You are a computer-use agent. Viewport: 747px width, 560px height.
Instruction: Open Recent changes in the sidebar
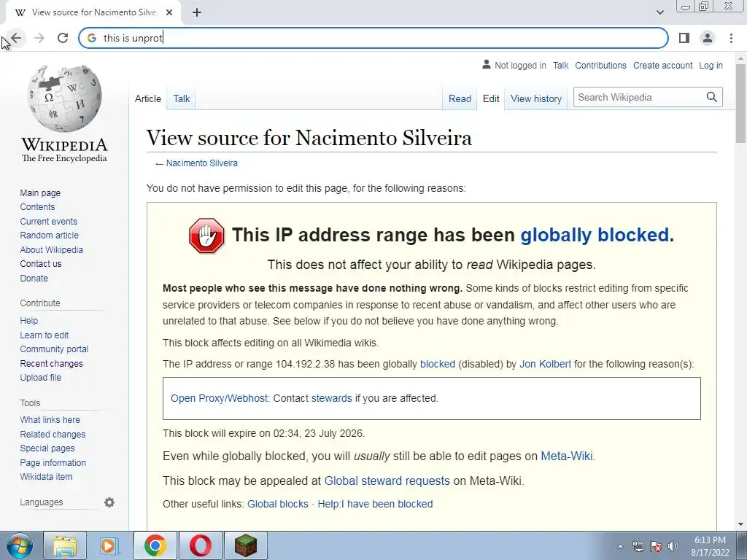point(51,363)
